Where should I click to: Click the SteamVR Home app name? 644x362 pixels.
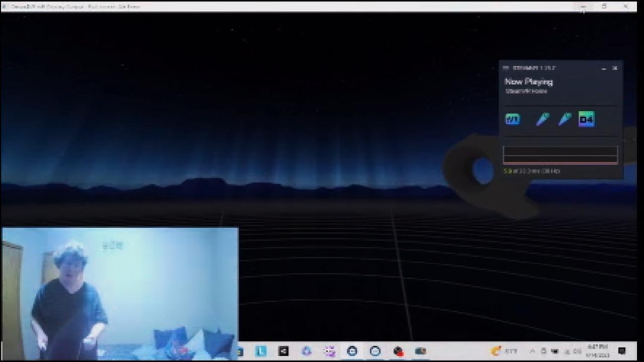pyautogui.click(x=526, y=92)
